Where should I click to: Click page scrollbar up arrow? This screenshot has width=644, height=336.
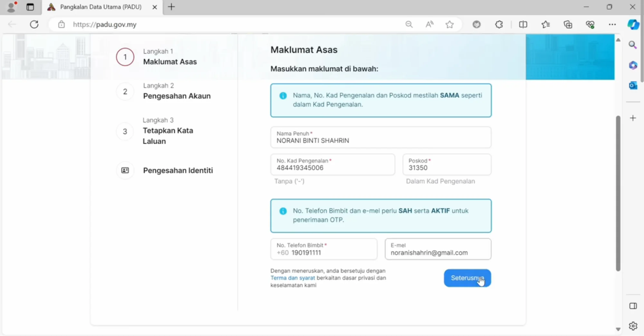[x=618, y=40]
